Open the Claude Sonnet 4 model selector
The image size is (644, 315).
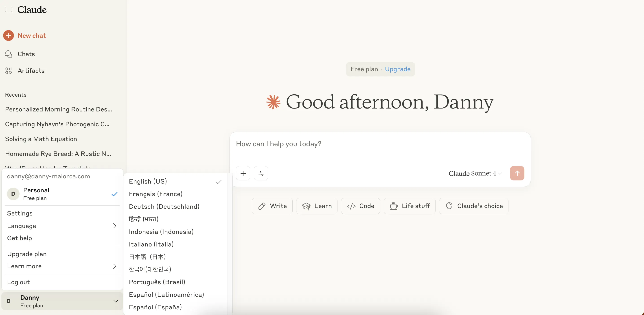pyautogui.click(x=475, y=173)
